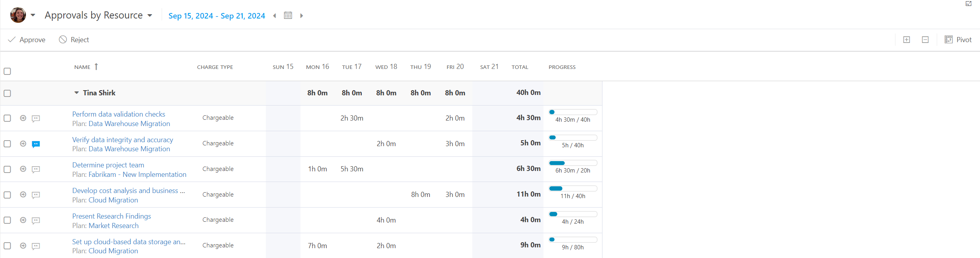The width and height of the screenshot is (980, 258).
Task: Open blue comment icon for Verify data integrity
Action: pos(36,144)
